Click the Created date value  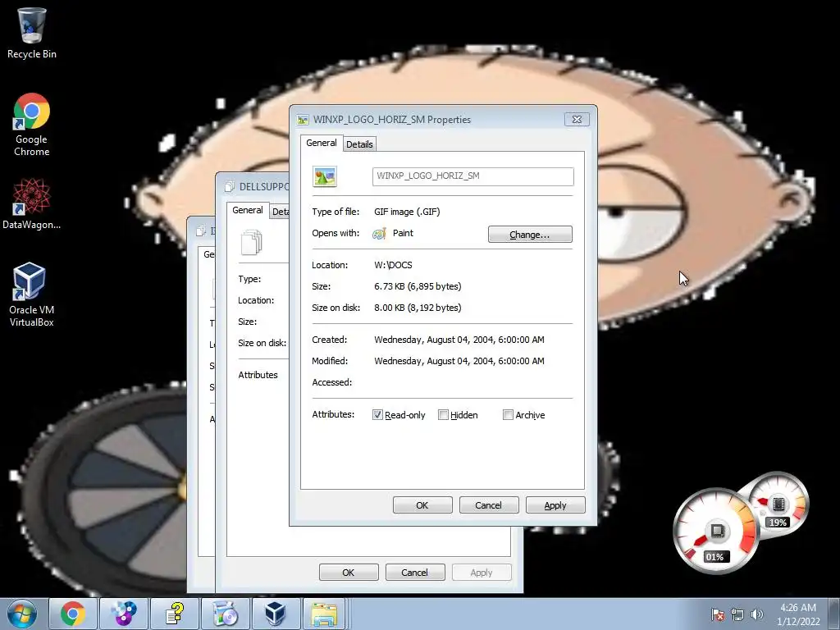point(459,340)
